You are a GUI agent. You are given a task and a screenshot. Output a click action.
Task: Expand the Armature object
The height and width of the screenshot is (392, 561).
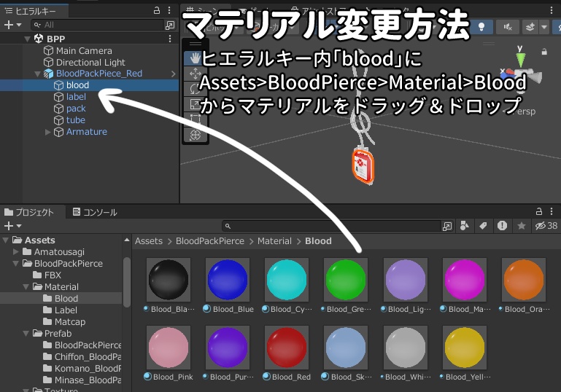click(x=48, y=132)
